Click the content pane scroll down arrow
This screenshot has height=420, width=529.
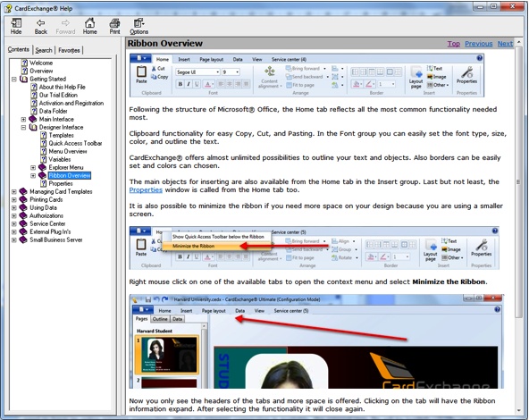tap(518, 410)
